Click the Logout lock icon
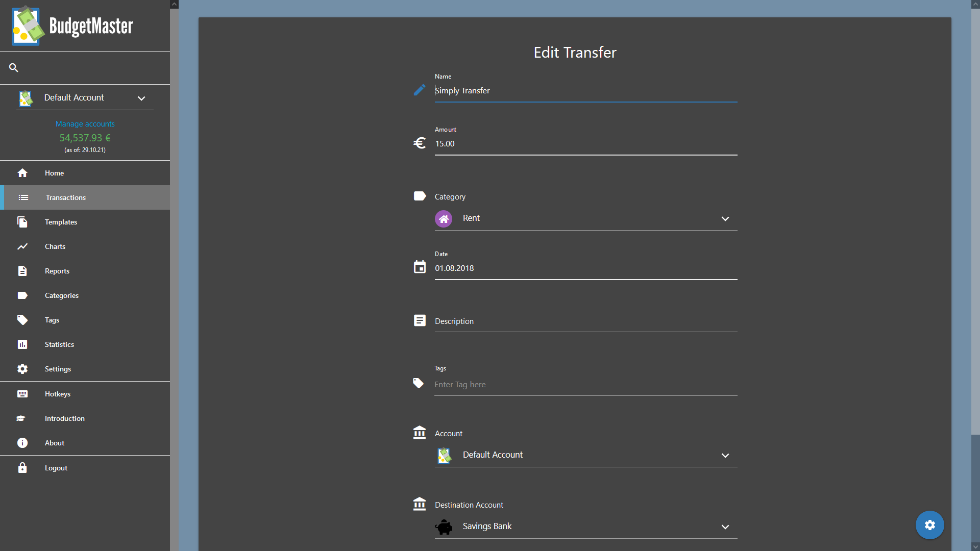Viewport: 980px width, 551px height. [x=22, y=468]
